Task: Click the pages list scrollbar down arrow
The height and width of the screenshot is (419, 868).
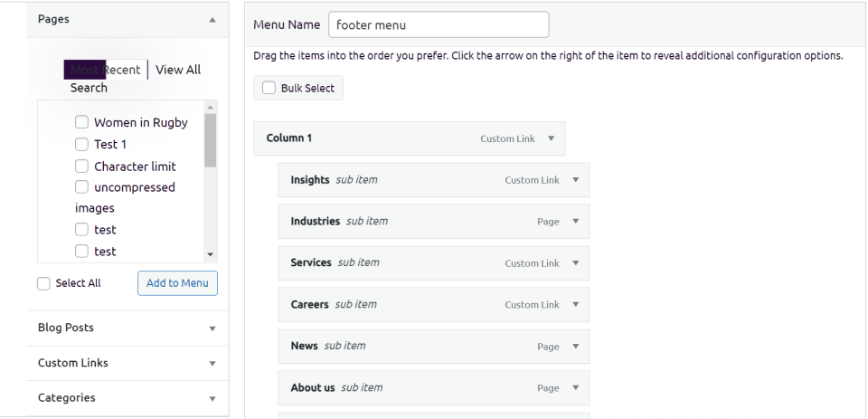Action: (x=211, y=255)
